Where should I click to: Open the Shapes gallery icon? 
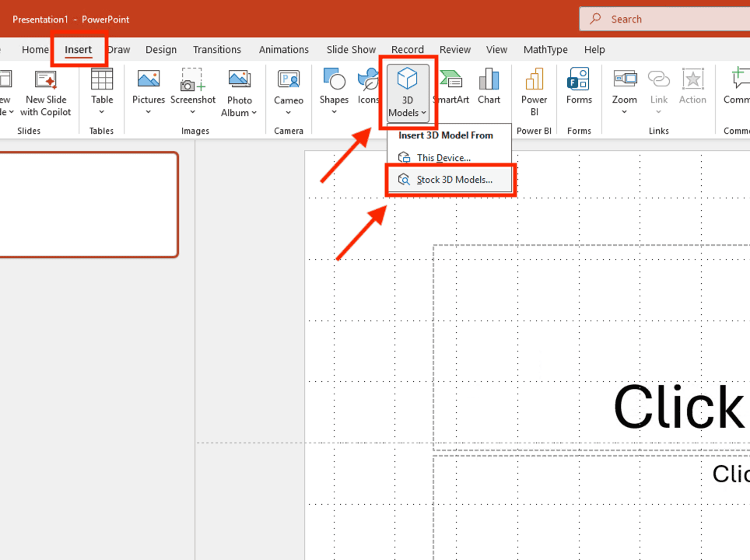pos(334,79)
